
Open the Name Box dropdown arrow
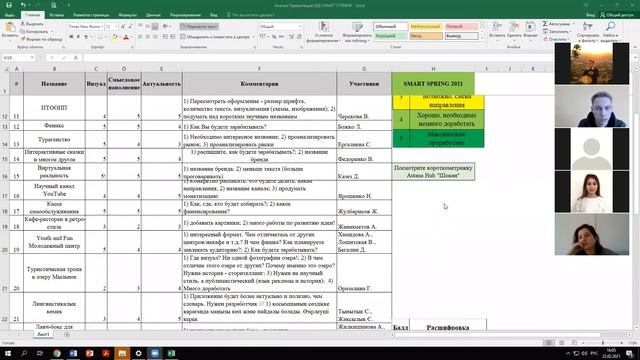[31, 58]
